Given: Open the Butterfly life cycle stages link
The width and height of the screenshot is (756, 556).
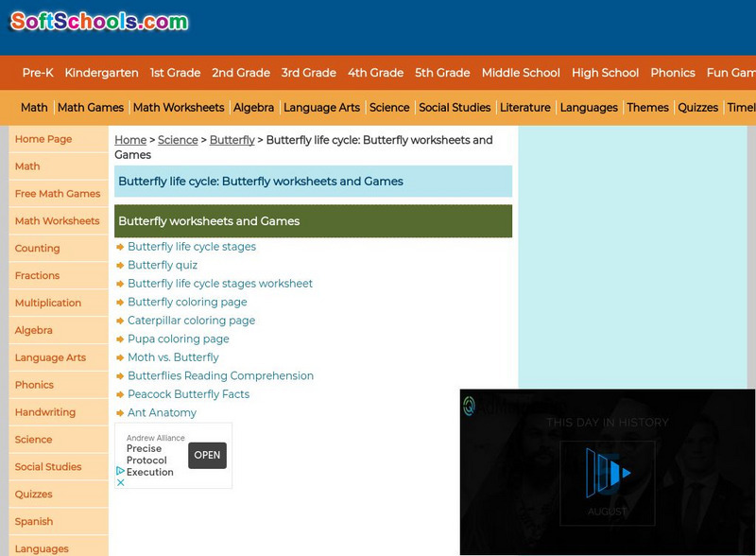Looking at the screenshot, I should pos(192,247).
